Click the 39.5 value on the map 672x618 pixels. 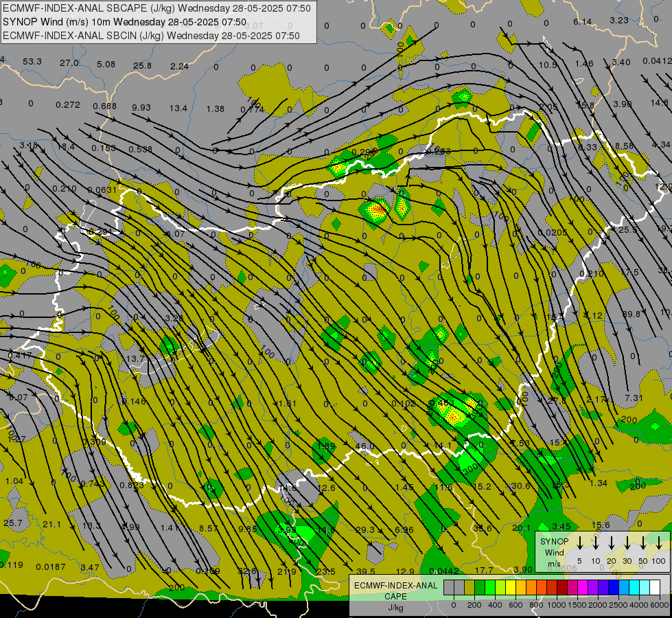click(x=366, y=572)
